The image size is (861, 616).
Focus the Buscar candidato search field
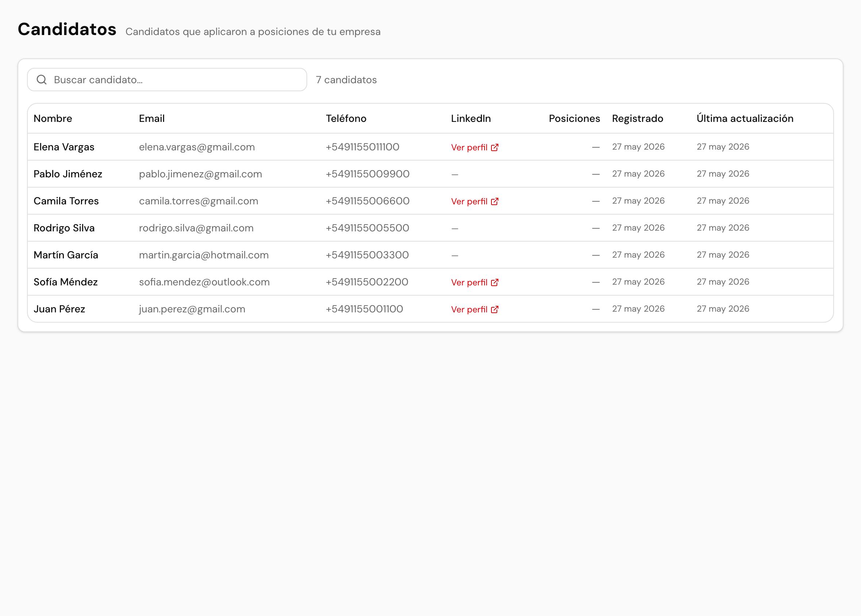pyautogui.click(x=167, y=80)
